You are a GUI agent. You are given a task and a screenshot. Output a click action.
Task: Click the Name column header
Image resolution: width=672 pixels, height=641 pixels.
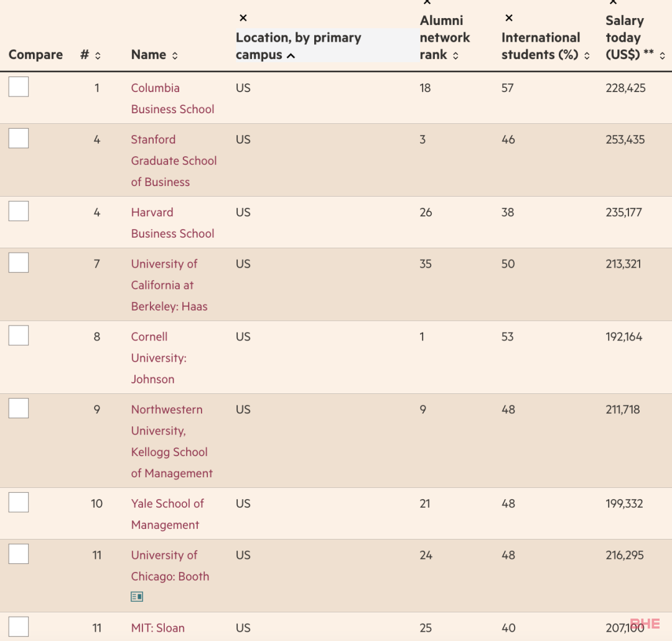(148, 55)
